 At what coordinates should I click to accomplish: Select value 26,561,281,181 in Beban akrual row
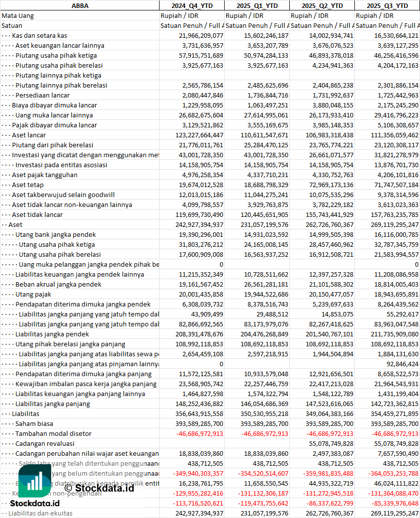pyautogui.click(x=266, y=284)
